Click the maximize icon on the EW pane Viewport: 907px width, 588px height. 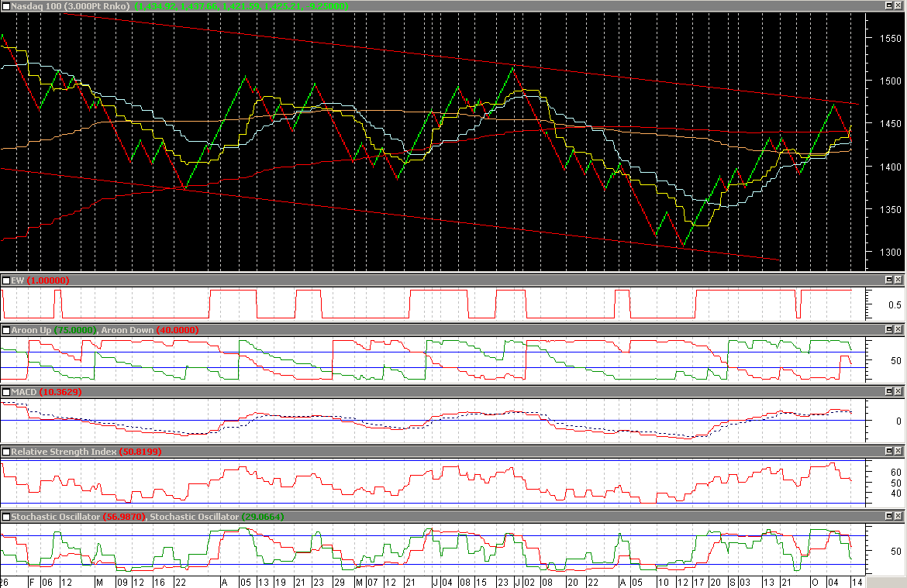[889, 280]
